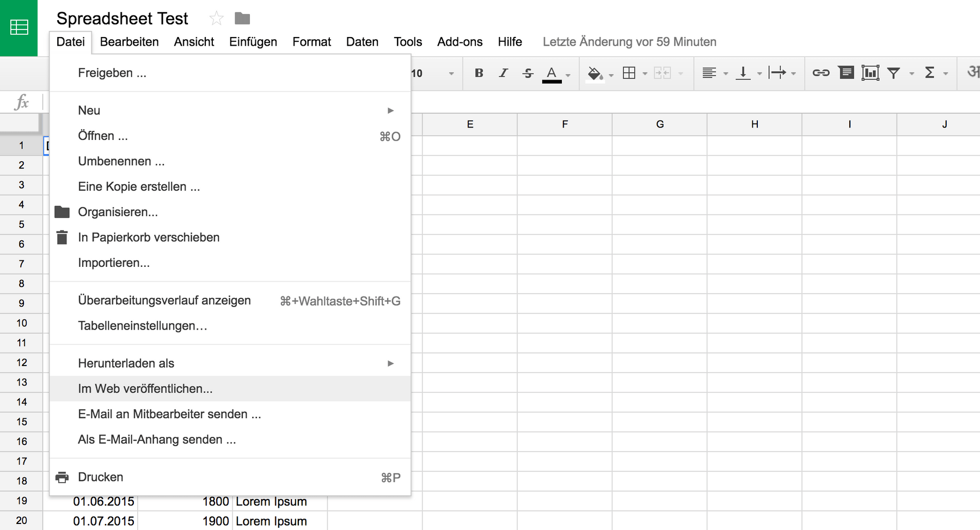The image size is (980, 530).
Task: Open the Format menu
Action: pyautogui.click(x=311, y=41)
